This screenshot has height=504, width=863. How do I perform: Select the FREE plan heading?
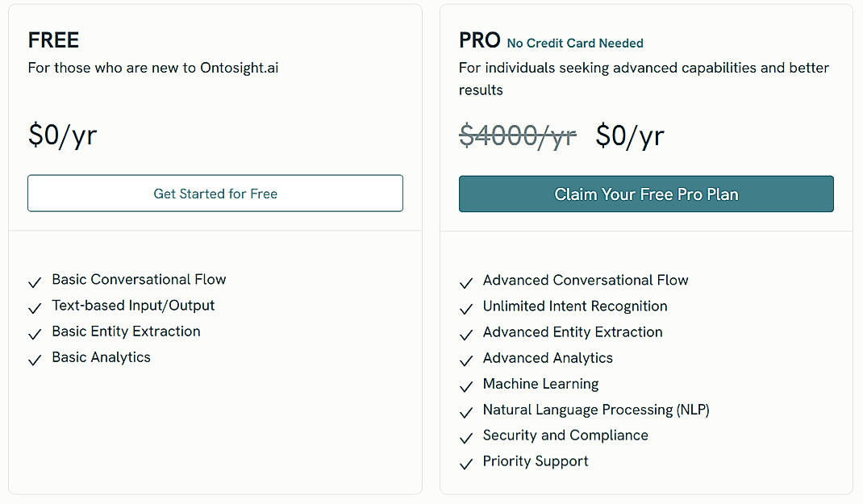coord(53,40)
